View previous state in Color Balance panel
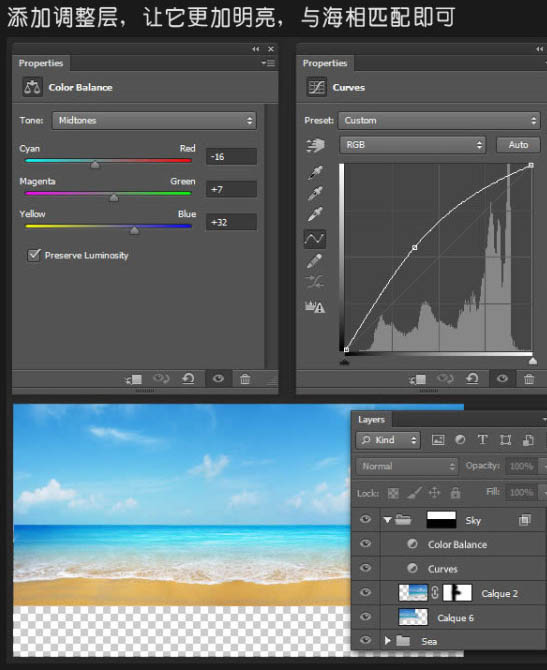547x670 pixels. pos(161,379)
